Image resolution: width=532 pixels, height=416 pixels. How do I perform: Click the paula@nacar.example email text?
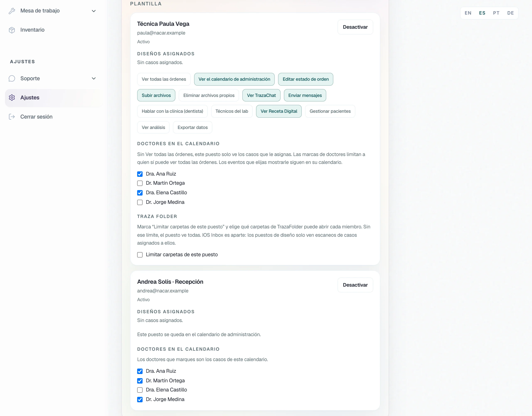point(161,33)
